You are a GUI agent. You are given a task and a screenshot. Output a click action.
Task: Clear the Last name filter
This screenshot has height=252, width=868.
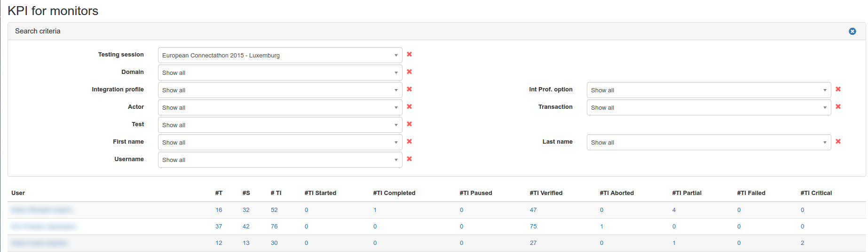click(x=838, y=141)
